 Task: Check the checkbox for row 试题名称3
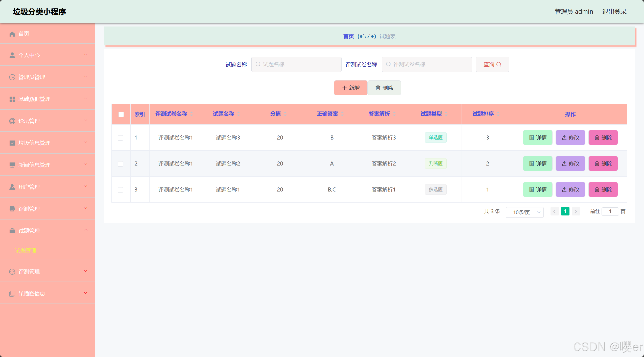[121, 138]
